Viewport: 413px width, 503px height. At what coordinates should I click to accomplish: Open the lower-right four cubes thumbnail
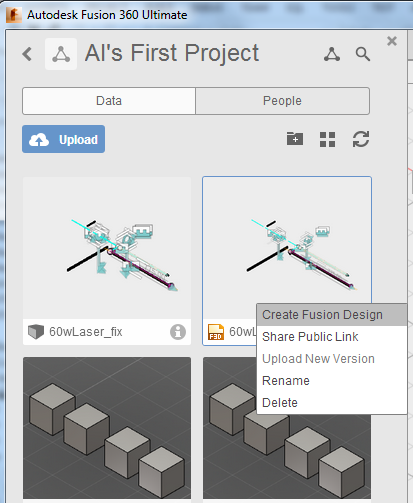pos(287,457)
